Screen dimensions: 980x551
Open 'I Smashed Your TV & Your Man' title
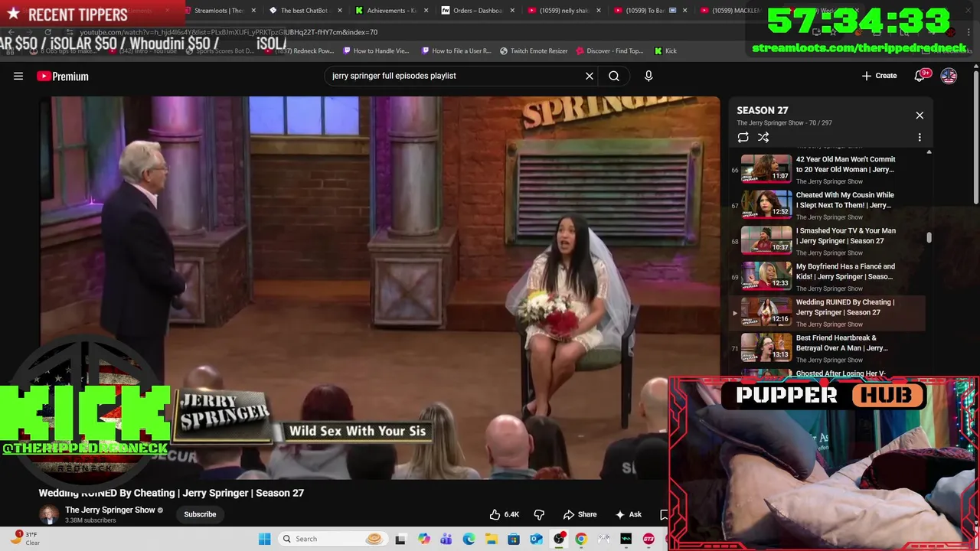(x=845, y=236)
